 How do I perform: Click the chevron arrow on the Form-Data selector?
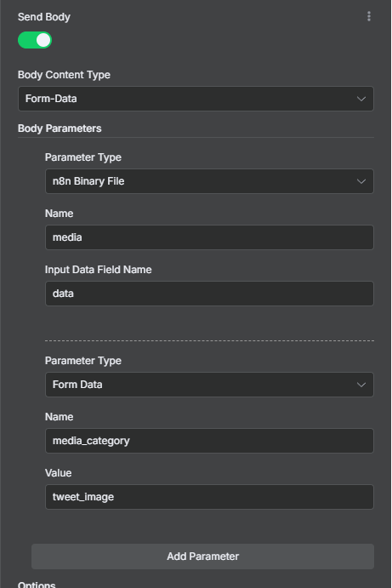(x=361, y=99)
